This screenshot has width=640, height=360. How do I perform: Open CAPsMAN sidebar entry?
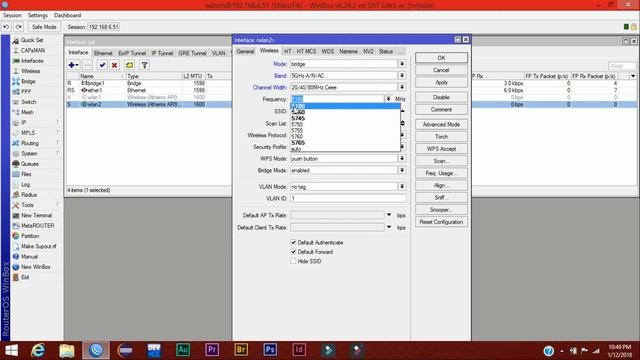(33, 50)
